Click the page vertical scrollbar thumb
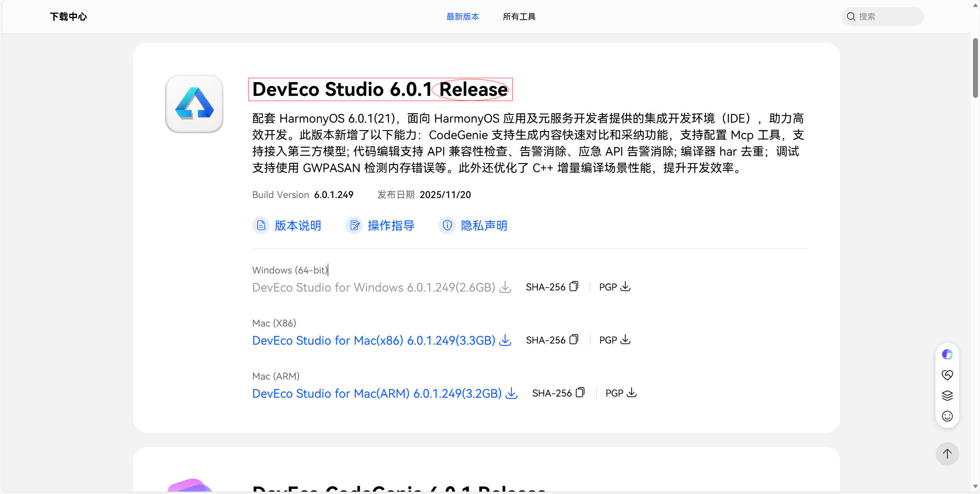Screen dimensions: 980x494 coord(975,68)
